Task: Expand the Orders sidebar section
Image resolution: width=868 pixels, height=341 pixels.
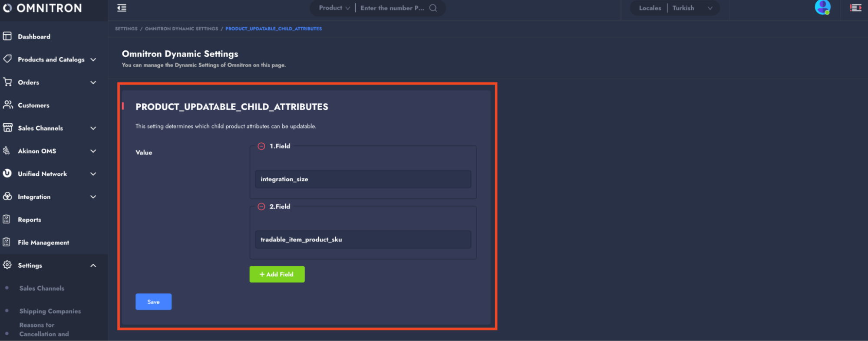Action: click(x=93, y=82)
